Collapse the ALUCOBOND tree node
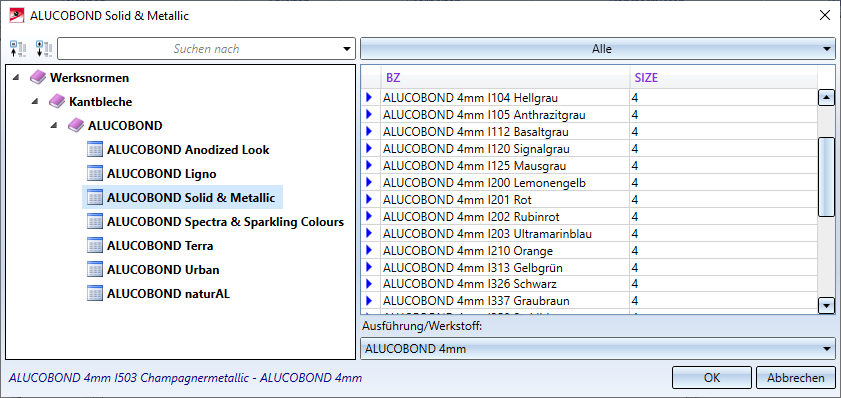The width and height of the screenshot is (841, 398). click(54, 126)
